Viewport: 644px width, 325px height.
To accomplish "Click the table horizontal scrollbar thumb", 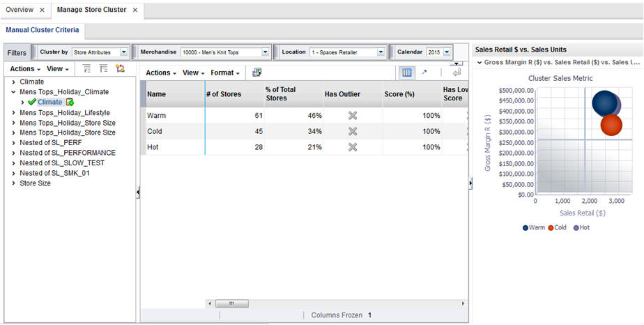I will pyautogui.click(x=232, y=303).
